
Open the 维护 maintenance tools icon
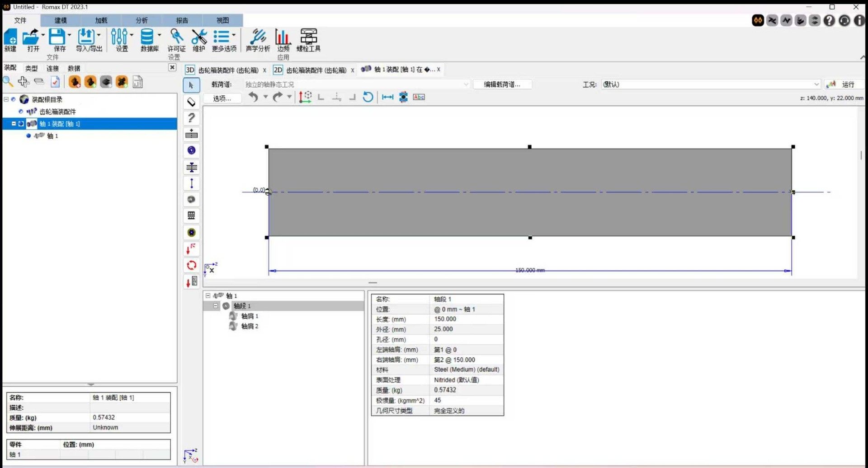point(198,39)
